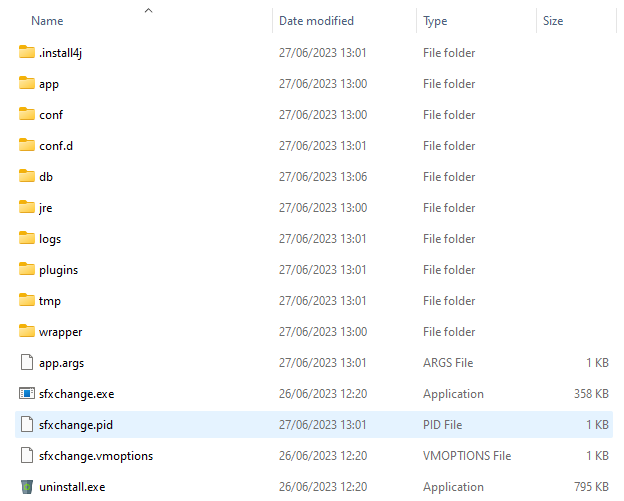This screenshot has height=501, width=624.
Task: Click the 358 KB size cell
Action: tap(591, 394)
